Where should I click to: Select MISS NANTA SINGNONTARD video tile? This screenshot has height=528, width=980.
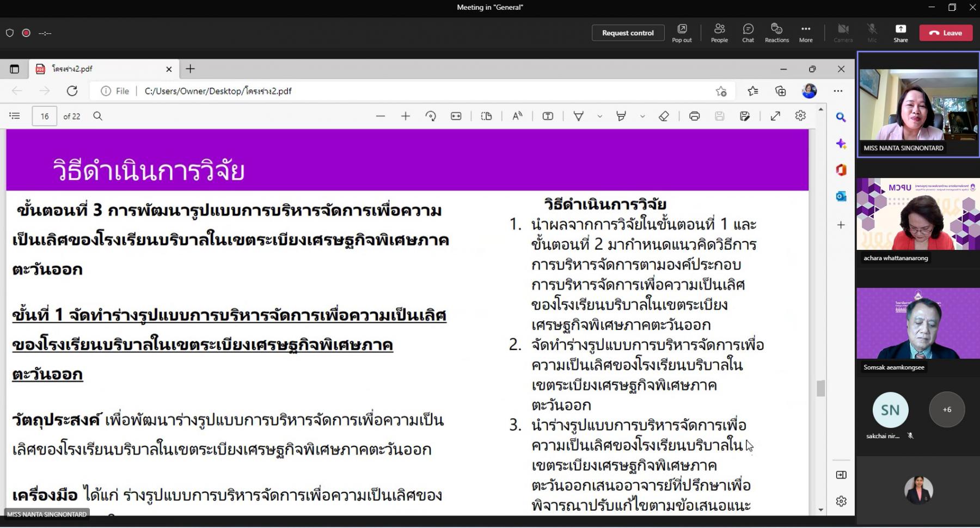[x=918, y=105]
